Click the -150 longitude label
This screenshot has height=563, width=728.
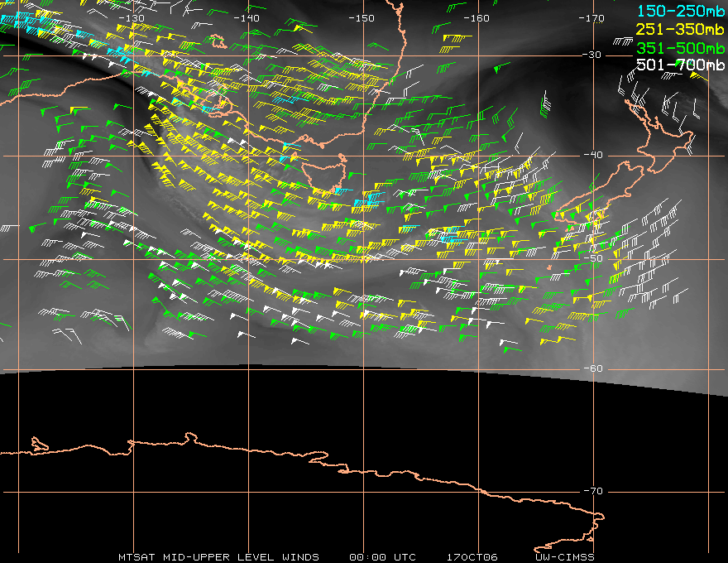[x=362, y=18]
